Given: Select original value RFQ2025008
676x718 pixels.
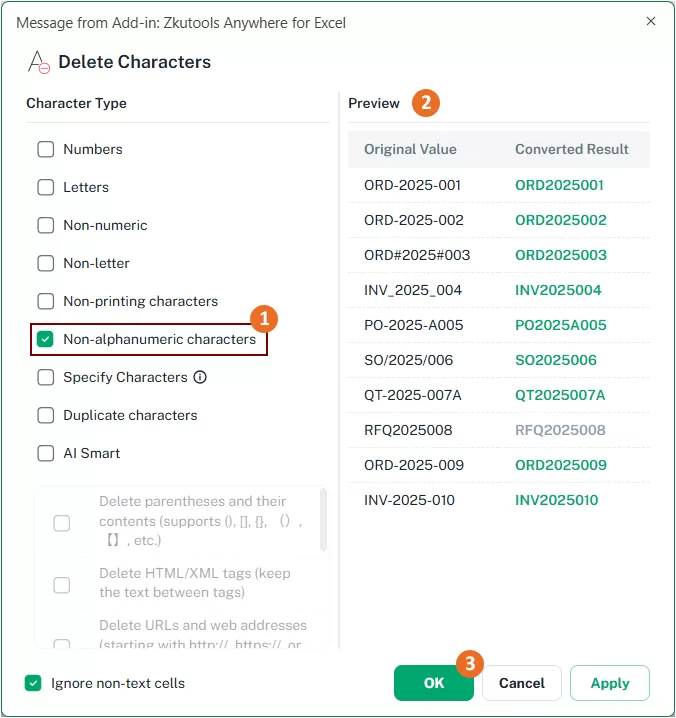Looking at the screenshot, I should 408,430.
